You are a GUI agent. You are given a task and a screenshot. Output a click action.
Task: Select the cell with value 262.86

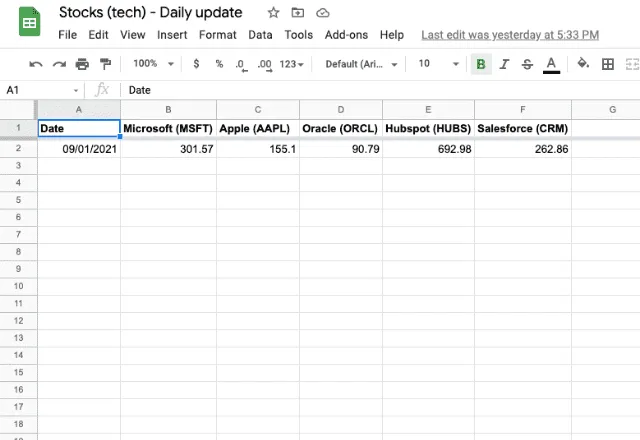(x=523, y=149)
